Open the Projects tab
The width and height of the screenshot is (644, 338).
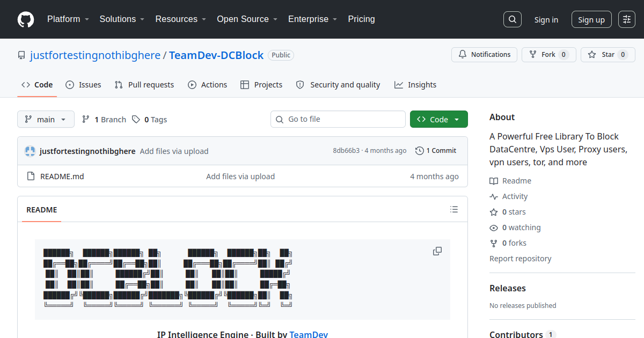261,85
